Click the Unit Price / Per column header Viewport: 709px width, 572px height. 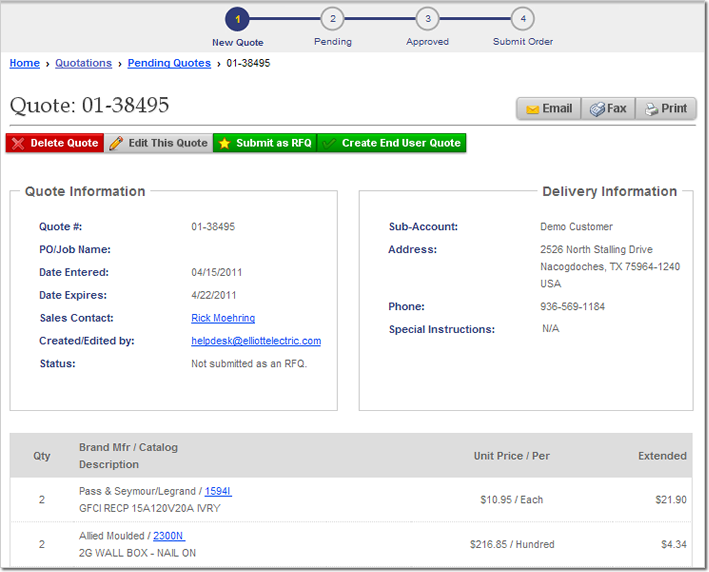pyautogui.click(x=512, y=456)
